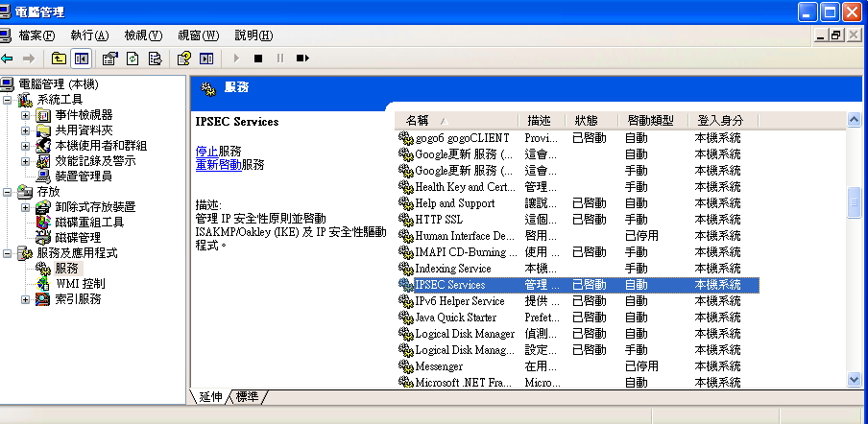Click the Pause service button
The height and width of the screenshot is (424, 868).
[x=280, y=59]
